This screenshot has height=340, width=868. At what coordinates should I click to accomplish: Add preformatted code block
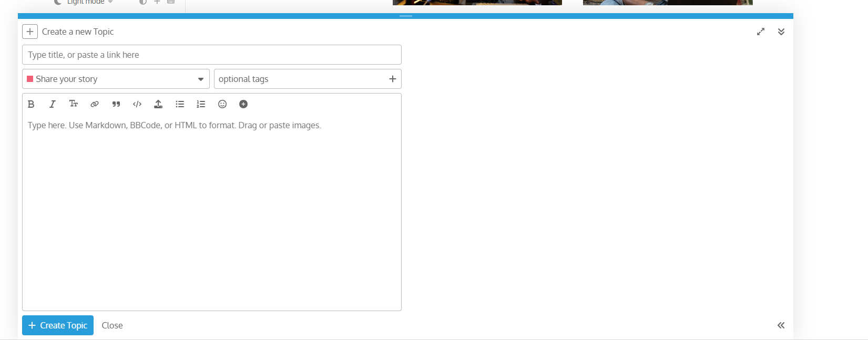[137, 104]
